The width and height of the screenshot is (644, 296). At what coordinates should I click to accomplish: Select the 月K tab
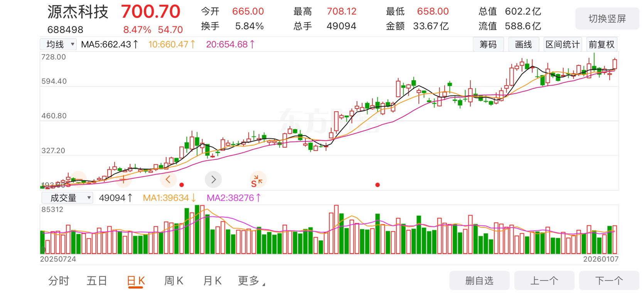pos(212,281)
